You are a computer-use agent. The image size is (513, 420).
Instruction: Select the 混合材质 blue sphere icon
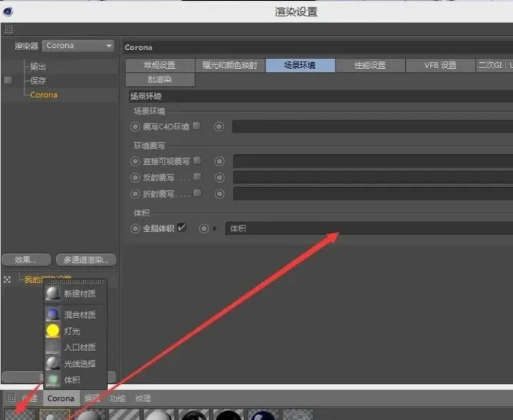pyautogui.click(x=53, y=314)
